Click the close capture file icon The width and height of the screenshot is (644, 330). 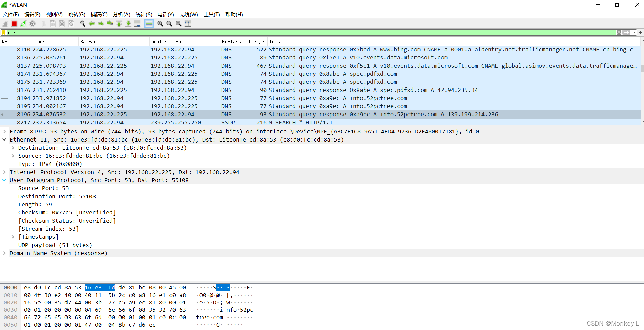62,24
